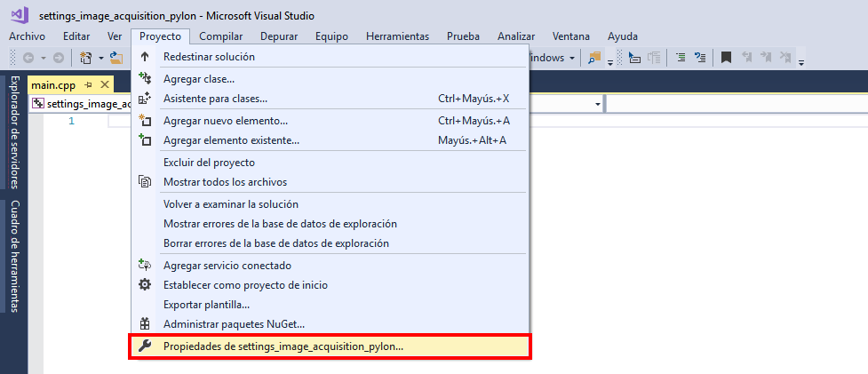Click the clear bookmarks icon
Screen dimensions: 868x374
coord(785,57)
